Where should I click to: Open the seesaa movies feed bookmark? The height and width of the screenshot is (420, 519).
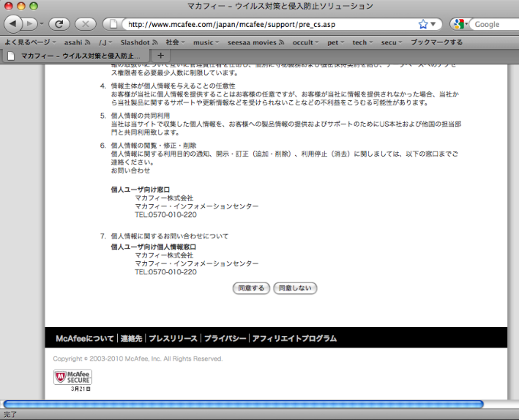pyautogui.click(x=255, y=42)
